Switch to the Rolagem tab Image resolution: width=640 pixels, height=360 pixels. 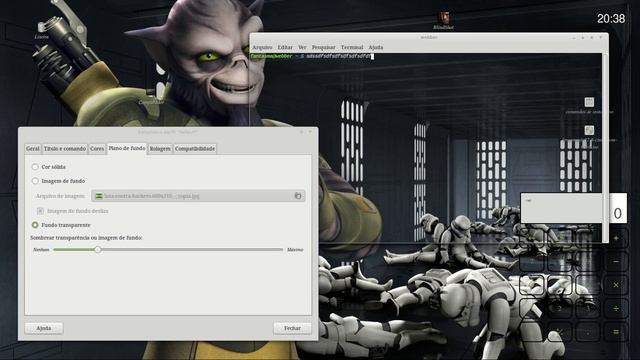click(160, 149)
